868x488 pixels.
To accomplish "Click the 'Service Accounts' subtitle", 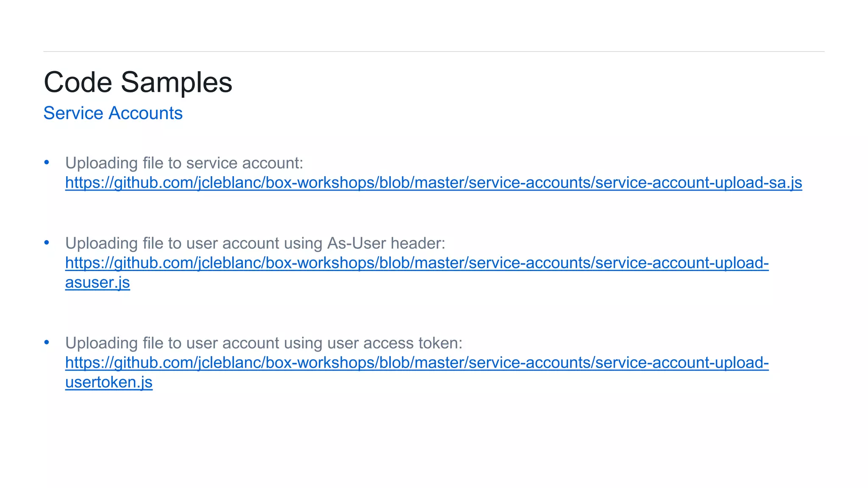I will [113, 113].
